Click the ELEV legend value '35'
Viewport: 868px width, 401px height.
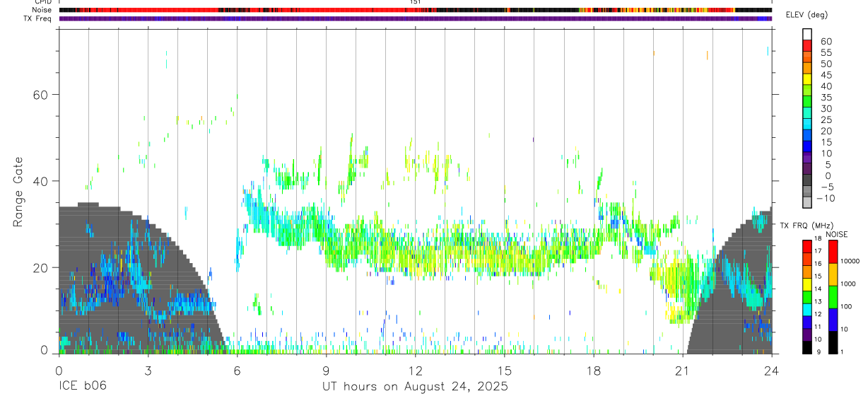(x=826, y=98)
